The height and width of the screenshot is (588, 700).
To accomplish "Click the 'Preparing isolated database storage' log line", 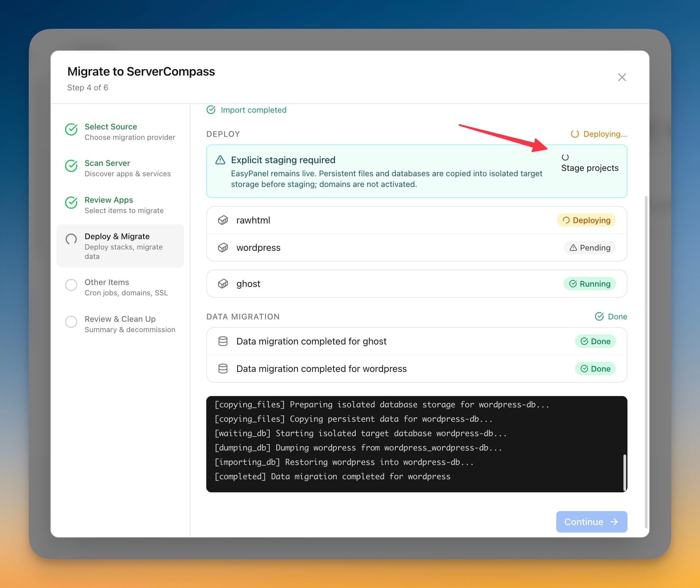I will [x=381, y=404].
